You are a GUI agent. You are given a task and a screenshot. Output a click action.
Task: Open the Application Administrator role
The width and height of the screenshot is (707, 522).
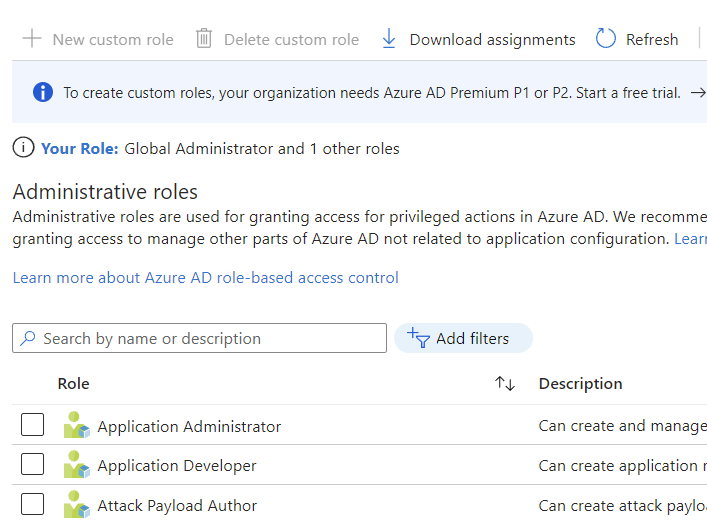[x=189, y=426]
